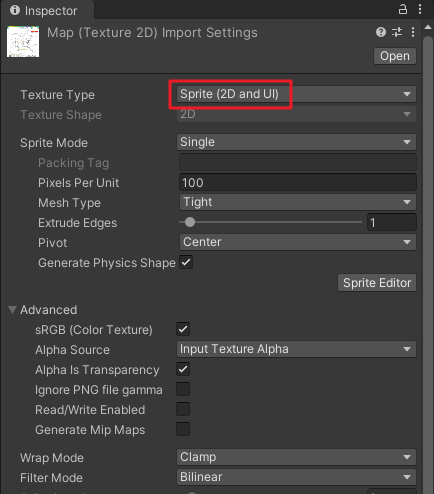
Task: Open presets sliders icon
Action: 397,32
